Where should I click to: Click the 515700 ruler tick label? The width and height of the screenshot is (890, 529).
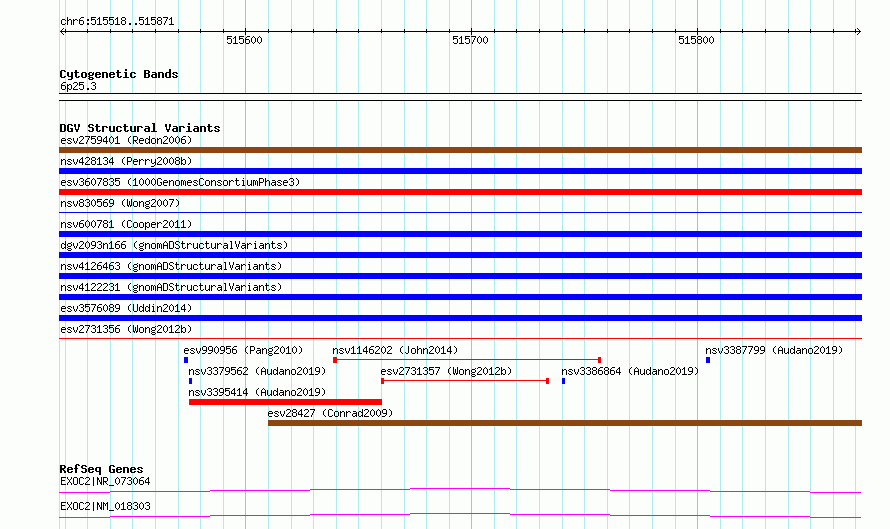pos(470,40)
